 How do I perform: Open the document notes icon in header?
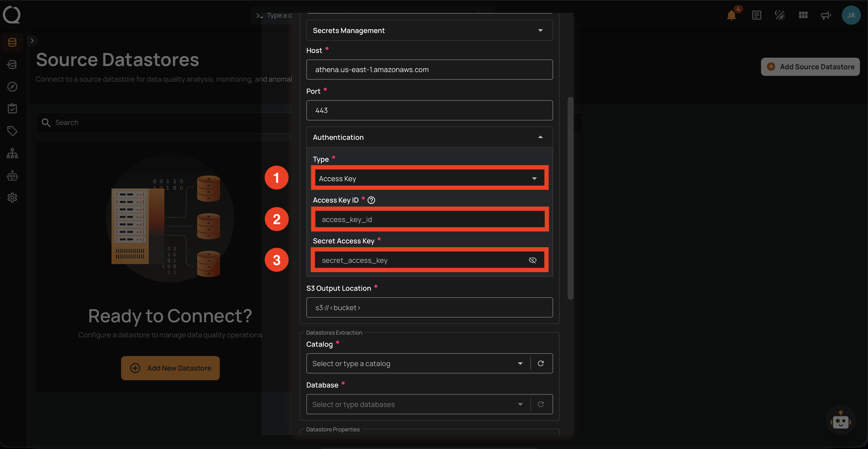[756, 15]
